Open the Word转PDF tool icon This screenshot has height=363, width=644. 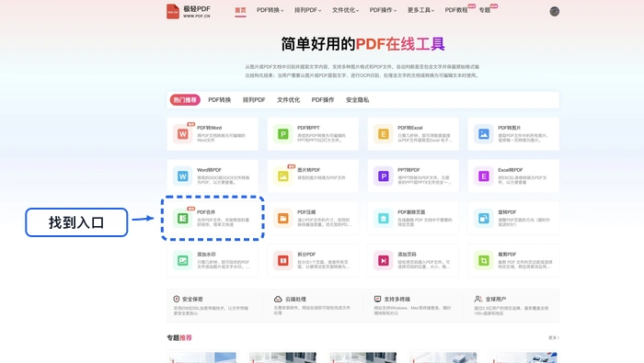pos(183,176)
